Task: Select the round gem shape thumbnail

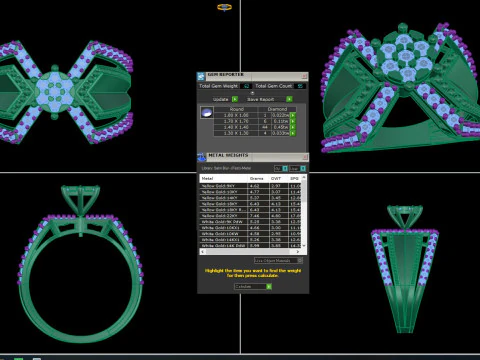Action: point(207,112)
